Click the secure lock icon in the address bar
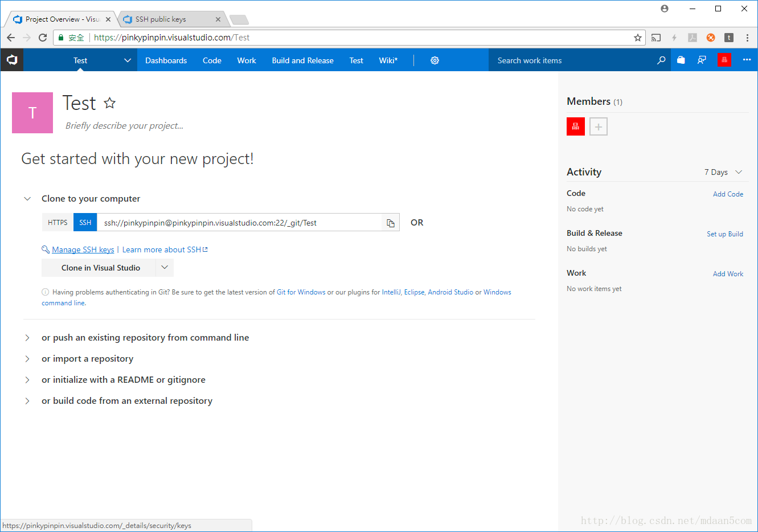The width and height of the screenshot is (758, 532). pos(61,38)
